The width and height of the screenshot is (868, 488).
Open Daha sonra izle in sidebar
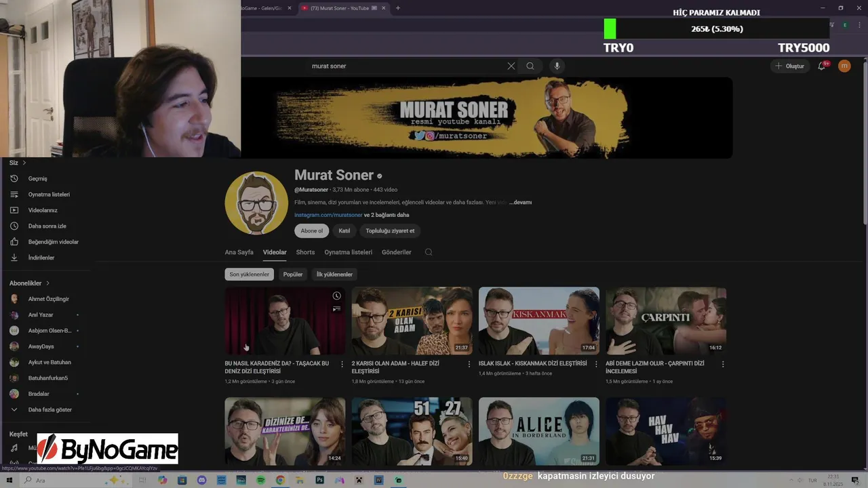point(47,226)
